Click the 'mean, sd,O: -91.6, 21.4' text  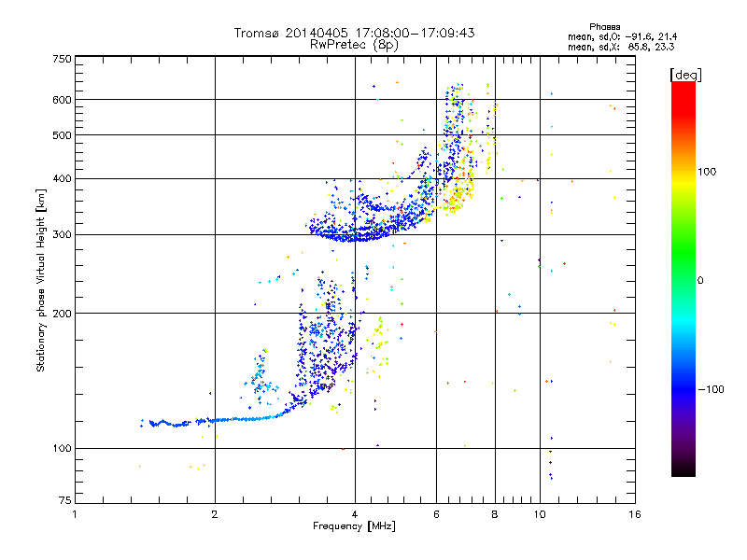(x=622, y=36)
